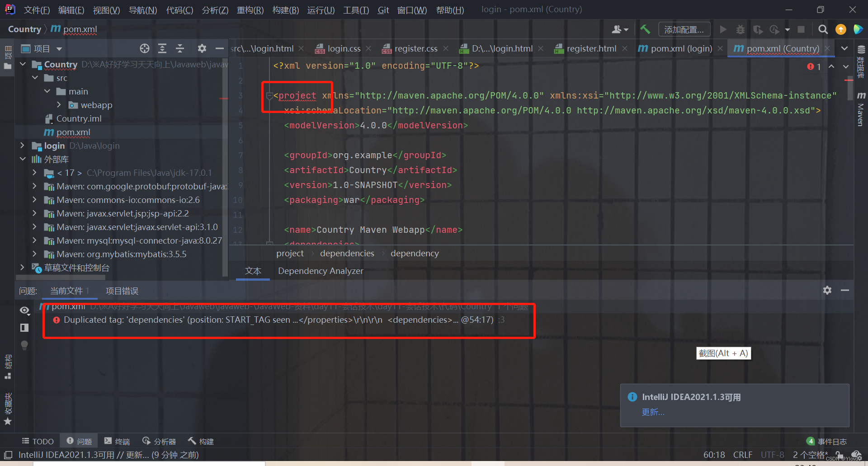Click the Debug bug icon
868x466 pixels.
click(740, 29)
